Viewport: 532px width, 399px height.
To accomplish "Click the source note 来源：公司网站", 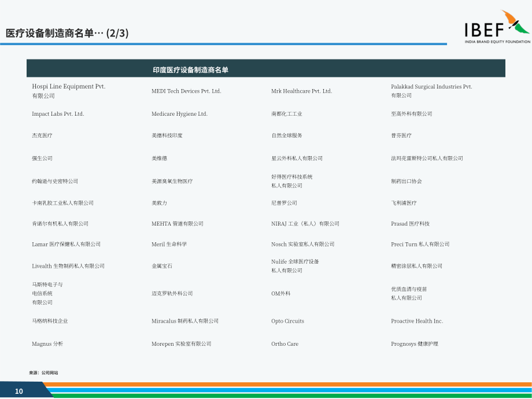I will pos(43,373).
